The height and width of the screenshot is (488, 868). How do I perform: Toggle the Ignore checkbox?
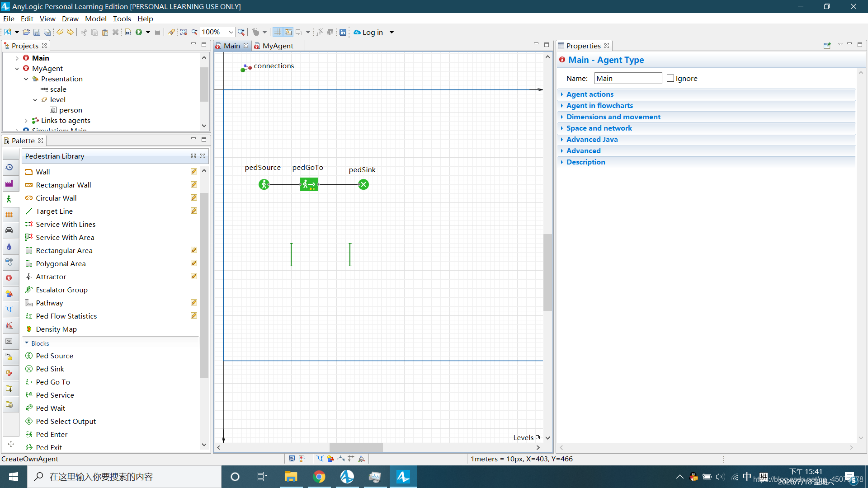[670, 78]
